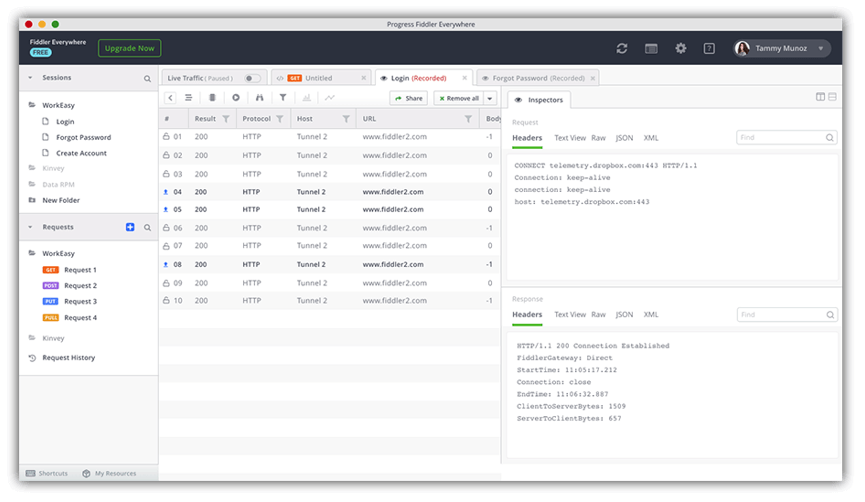Open the Remove all dropdown arrow
Screen dimensions: 865x502
(490, 98)
